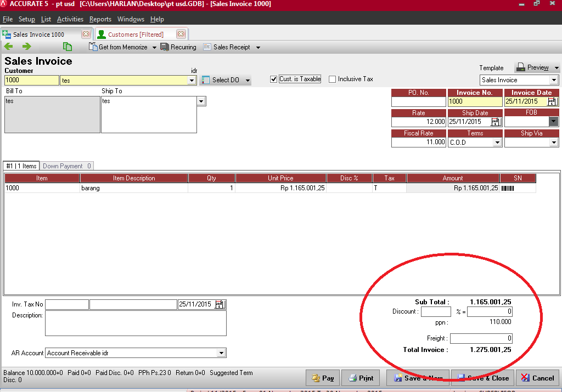Click the Recurring toolbar icon
This screenshot has width=562, height=392.
(165, 47)
